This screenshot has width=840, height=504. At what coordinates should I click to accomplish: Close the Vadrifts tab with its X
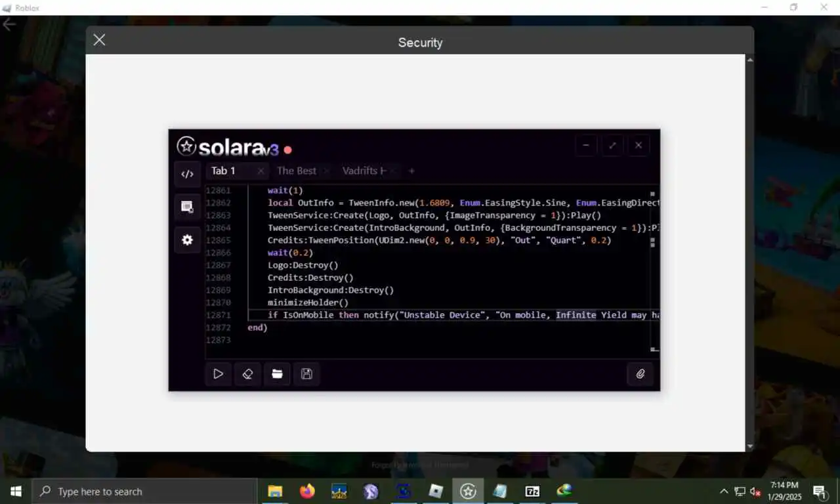393,171
